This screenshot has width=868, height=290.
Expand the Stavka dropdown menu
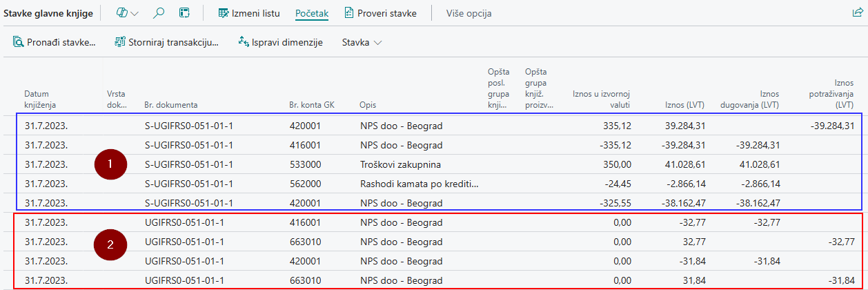click(362, 42)
